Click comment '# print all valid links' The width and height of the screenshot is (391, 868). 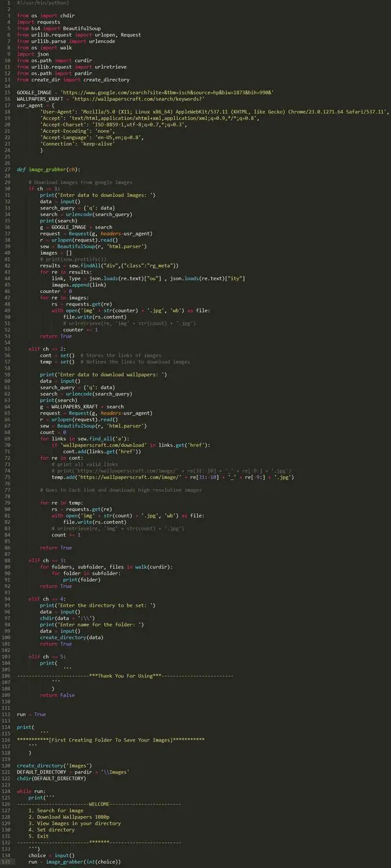[85, 464]
